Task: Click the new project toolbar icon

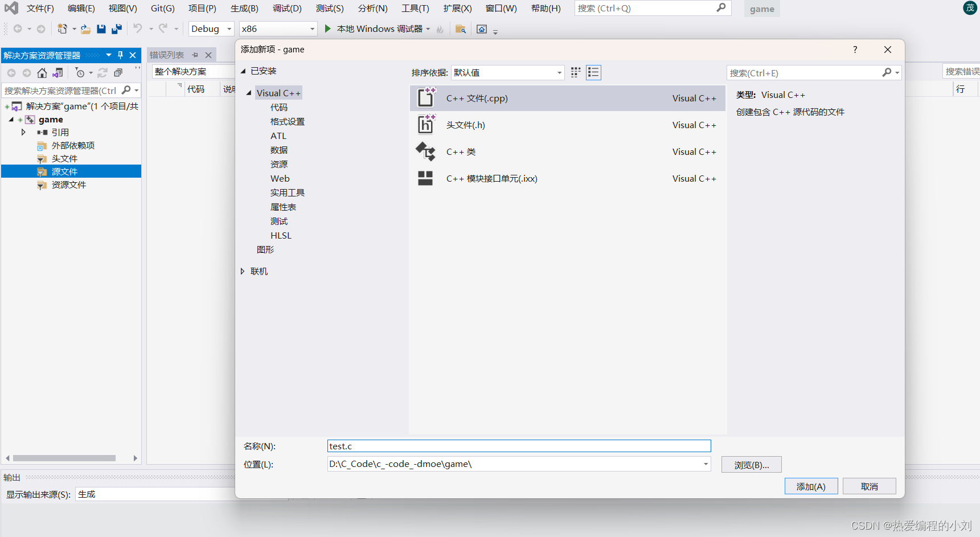Action: point(62,28)
